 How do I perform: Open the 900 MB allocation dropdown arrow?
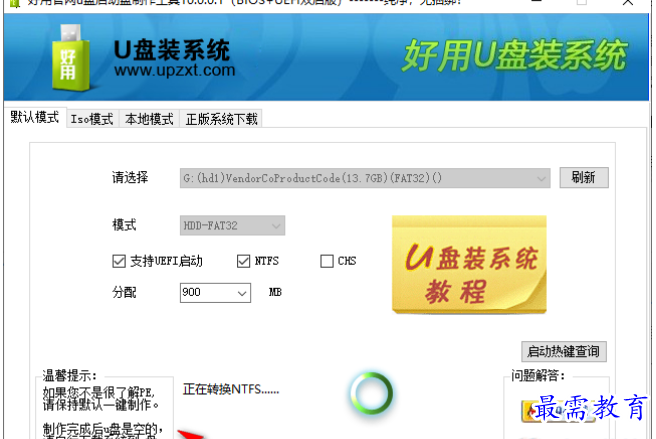click(x=242, y=293)
